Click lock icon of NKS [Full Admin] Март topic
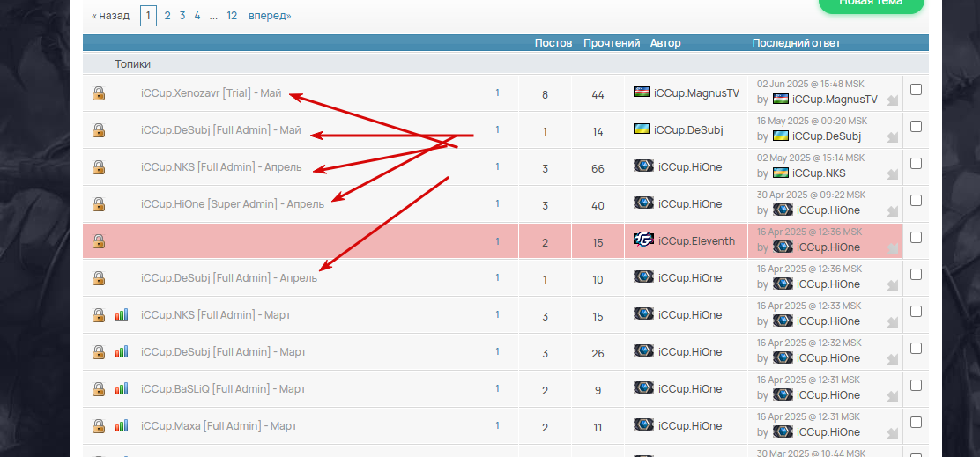 [99, 315]
